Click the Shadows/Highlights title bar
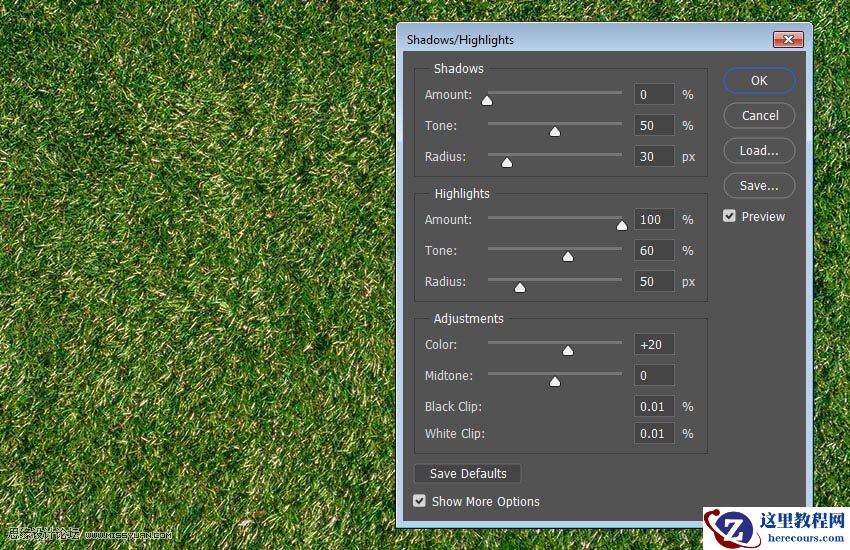This screenshot has height=550, width=850. tap(580, 39)
